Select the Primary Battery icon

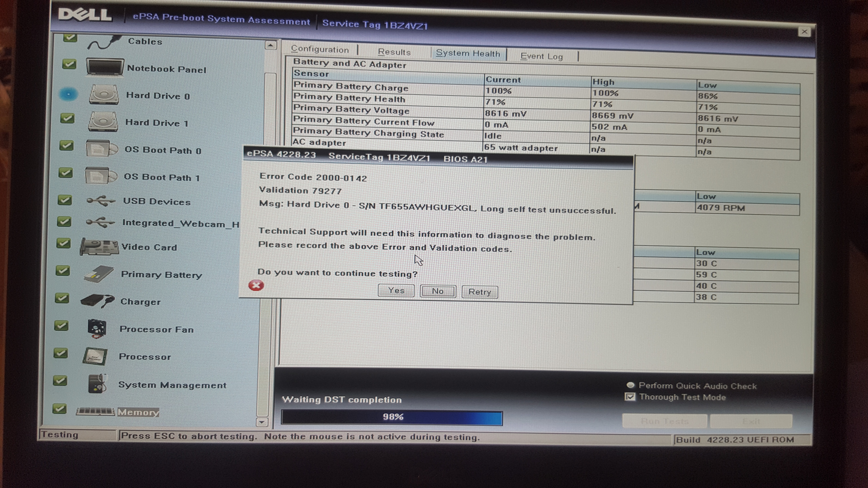coord(98,274)
